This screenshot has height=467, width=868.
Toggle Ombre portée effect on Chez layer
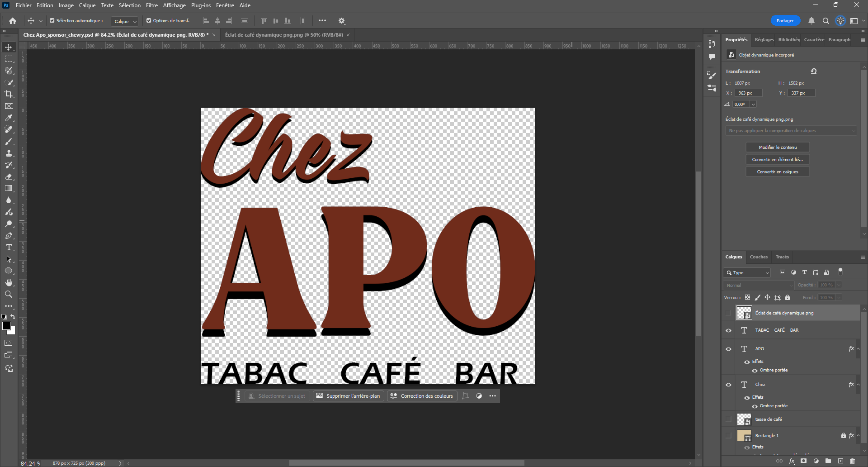click(755, 406)
